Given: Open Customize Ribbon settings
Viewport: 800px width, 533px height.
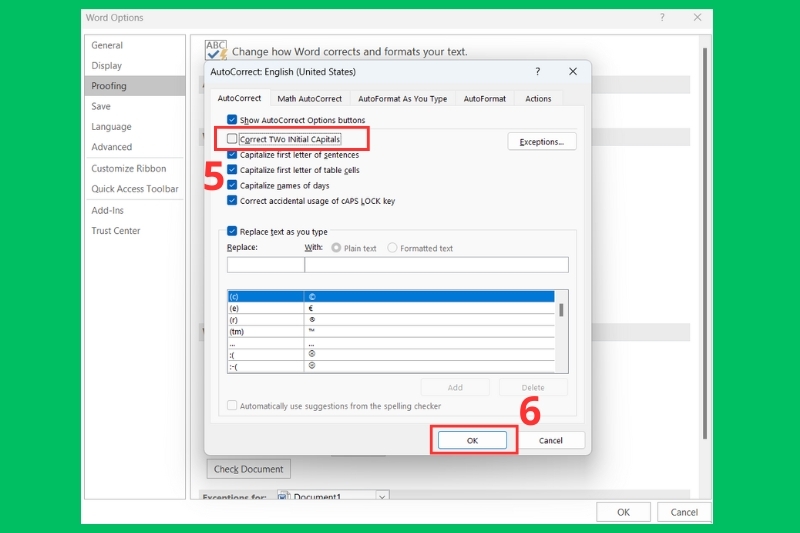Looking at the screenshot, I should pyautogui.click(x=135, y=168).
